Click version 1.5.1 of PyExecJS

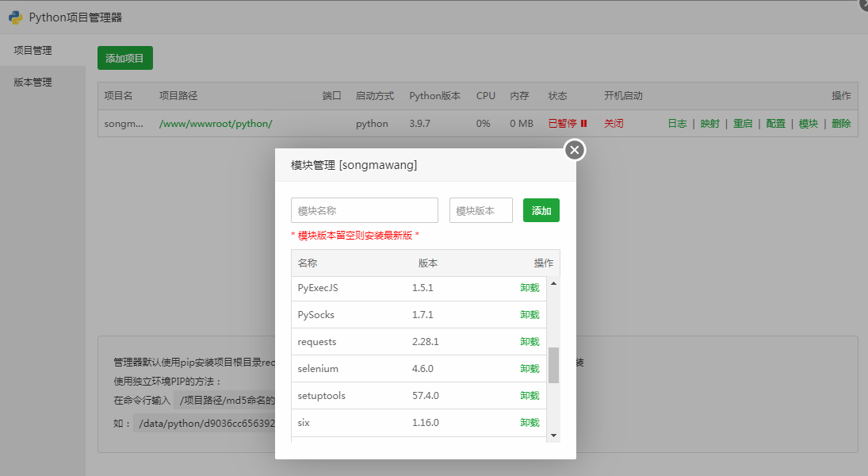(x=423, y=288)
